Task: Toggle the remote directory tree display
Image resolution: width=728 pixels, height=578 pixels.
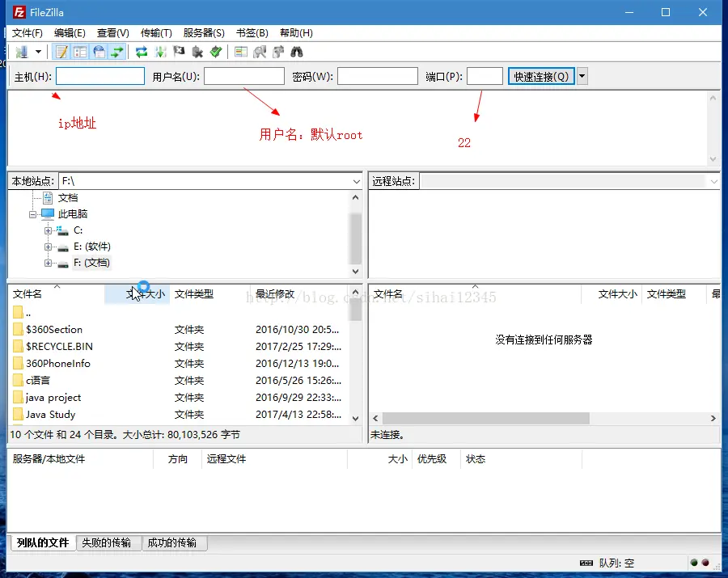Action: [x=99, y=52]
